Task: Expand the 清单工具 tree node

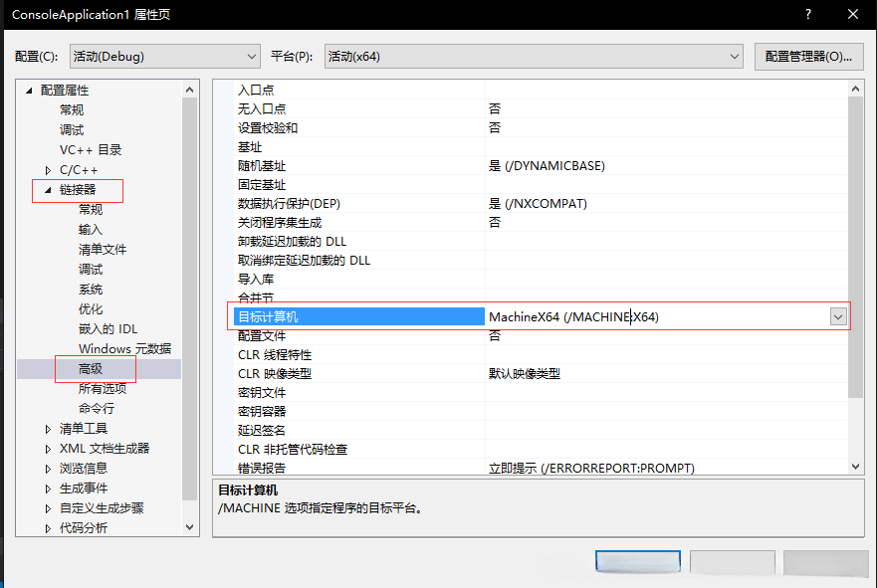Action: pos(48,429)
